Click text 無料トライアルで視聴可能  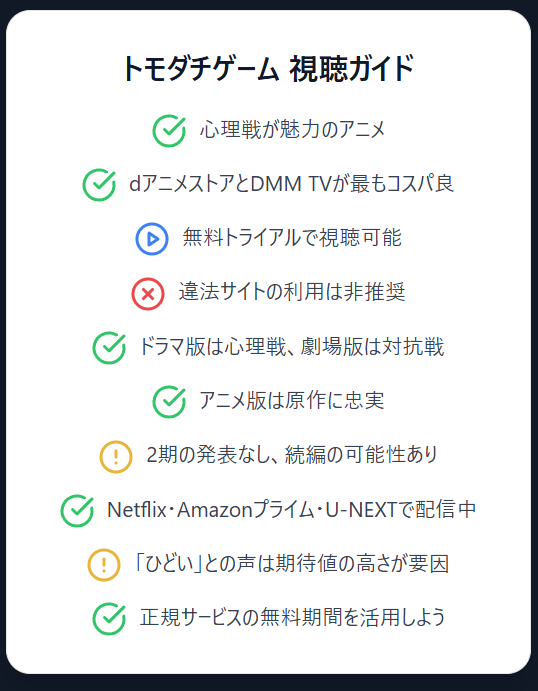pyautogui.click(x=292, y=238)
